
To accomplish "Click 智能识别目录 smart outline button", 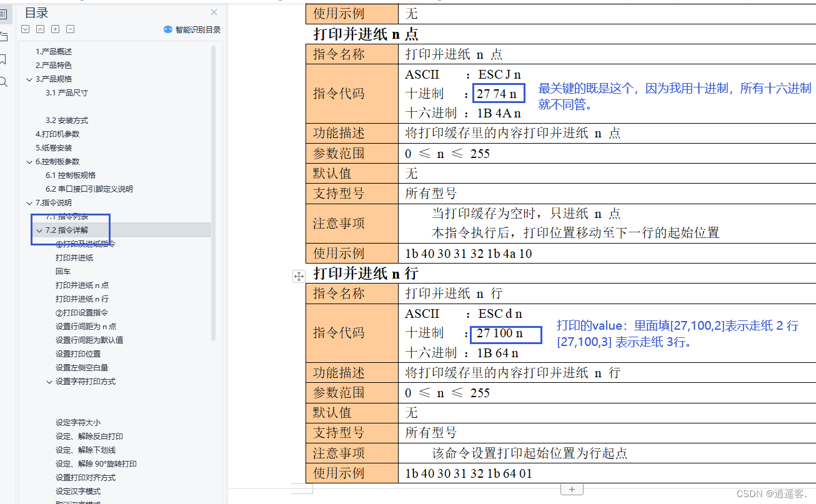I will [192, 29].
